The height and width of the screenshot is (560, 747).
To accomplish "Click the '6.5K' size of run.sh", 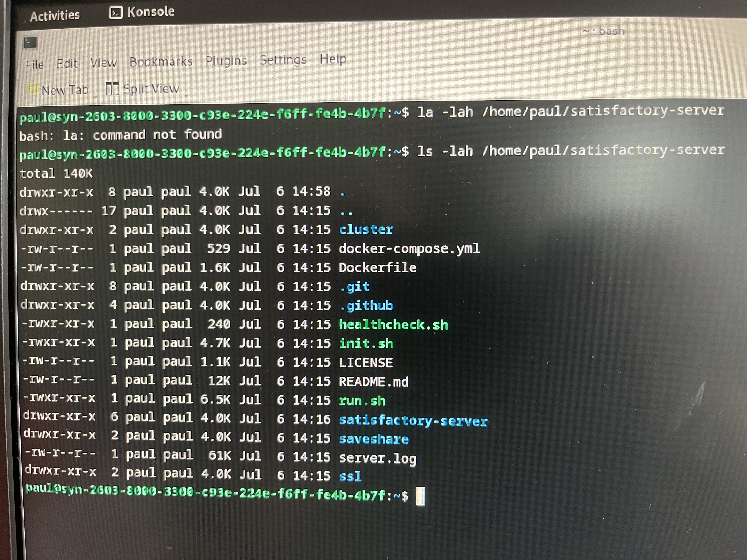I will pos(215,399).
